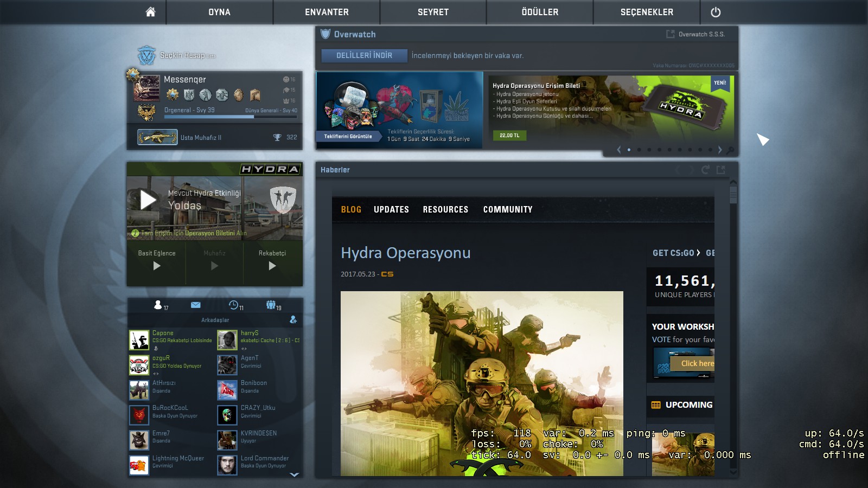Click the upcoming events calendar icon

(656, 405)
